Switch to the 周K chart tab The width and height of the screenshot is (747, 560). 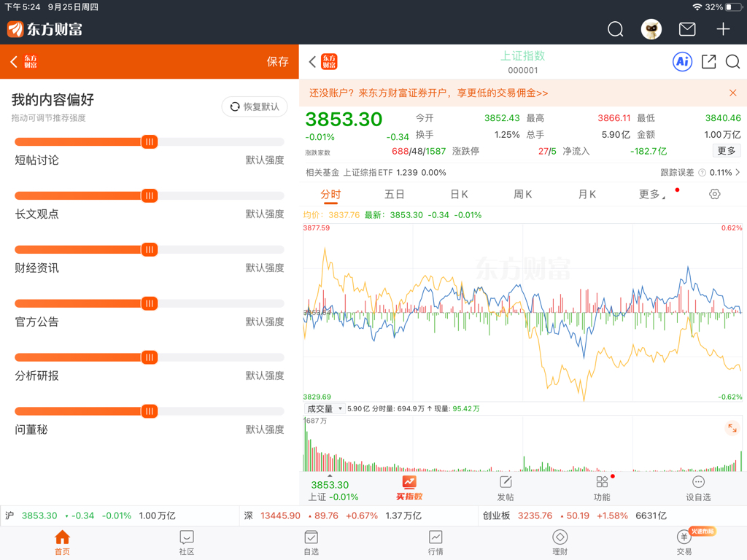[x=522, y=194]
